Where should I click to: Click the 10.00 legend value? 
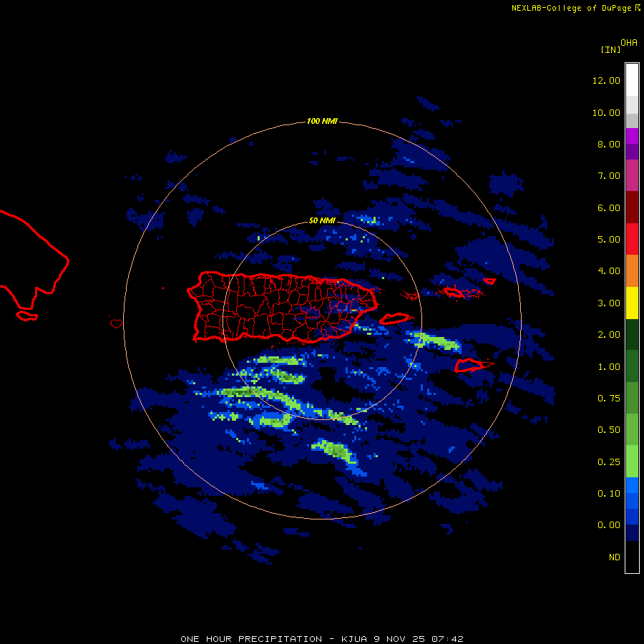pyautogui.click(x=606, y=112)
